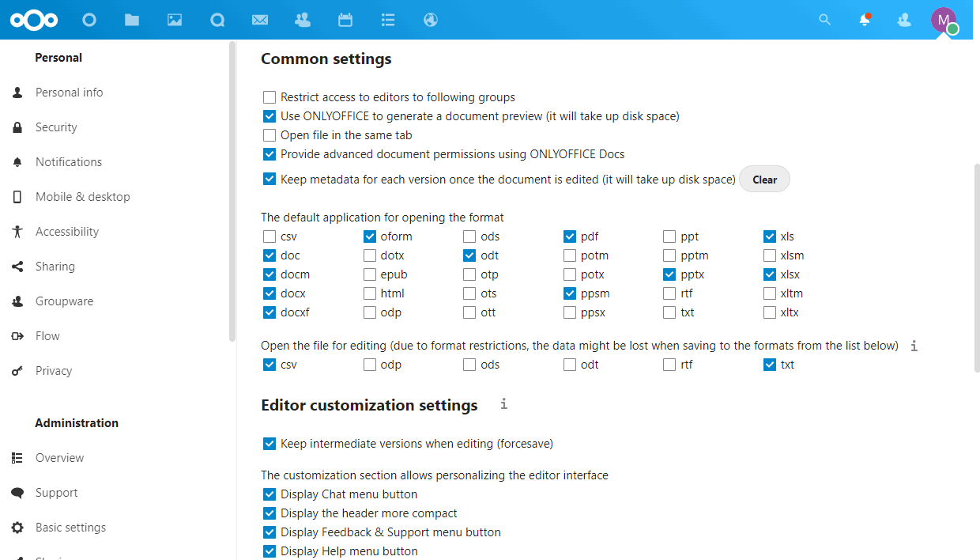Click the search magnifier icon
Screen dimensions: 980x560
point(825,20)
